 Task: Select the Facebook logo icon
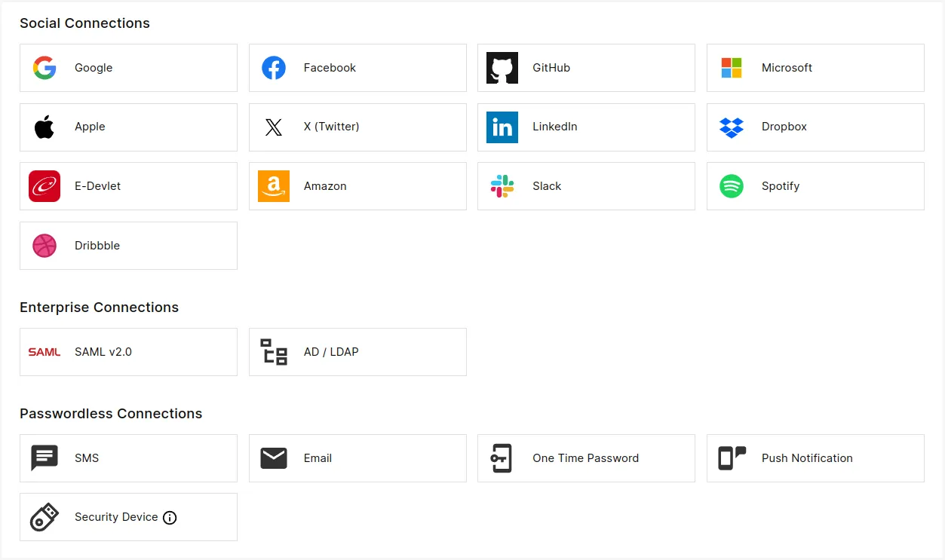(274, 68)
